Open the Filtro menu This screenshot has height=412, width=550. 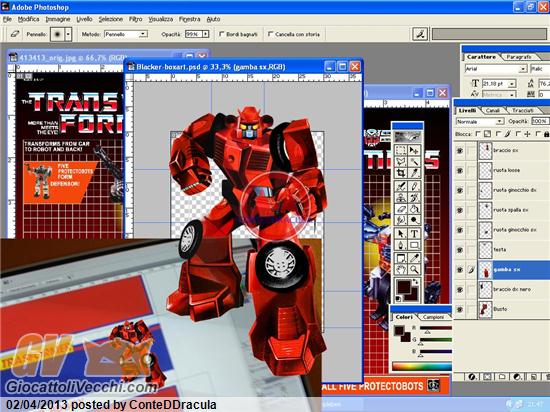click(135, 19)
